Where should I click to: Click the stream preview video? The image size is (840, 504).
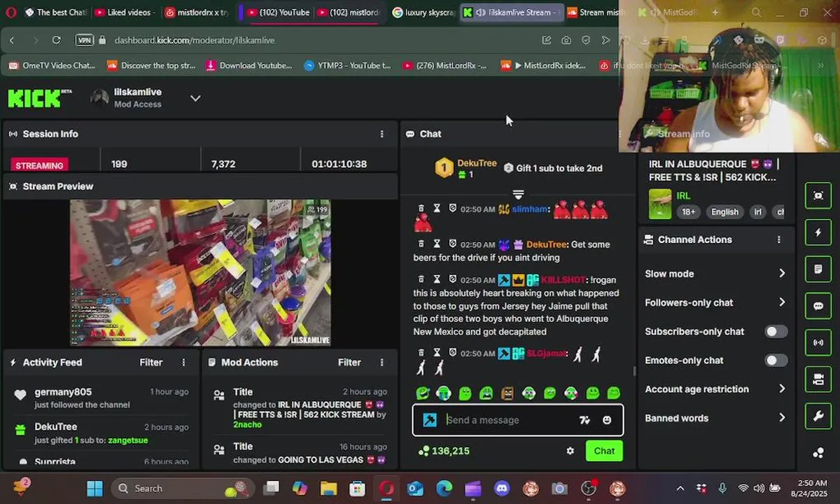pyautogui.click(x=200, y=272)
